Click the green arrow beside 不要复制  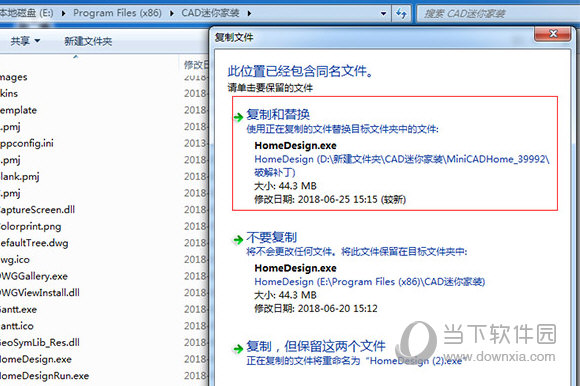click(238, 240)
